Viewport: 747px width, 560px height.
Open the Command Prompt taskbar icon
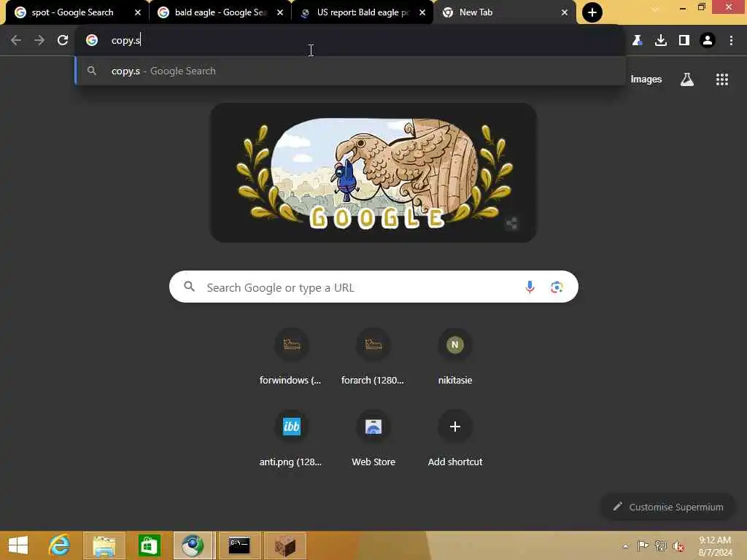pyautogui.click(x=239, y=545)
